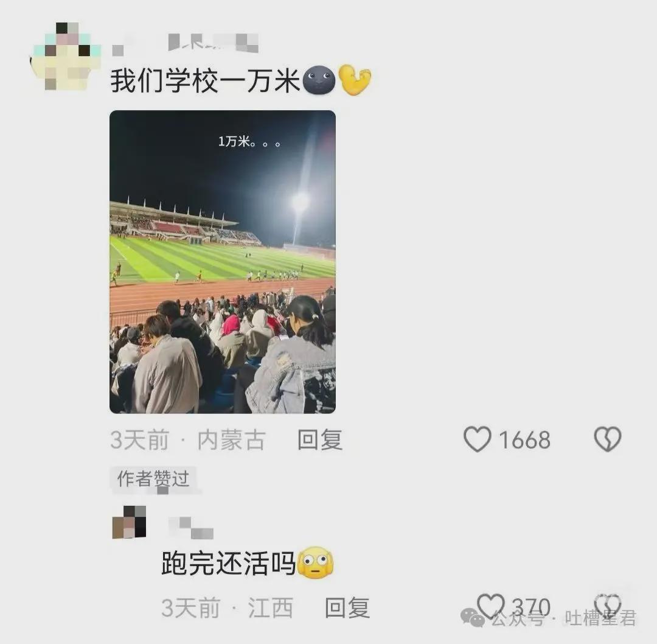This screenshot has width=657, height=644.
Task: Reply to the 内蒙古 comment using 回复
Action: [320, 440]
